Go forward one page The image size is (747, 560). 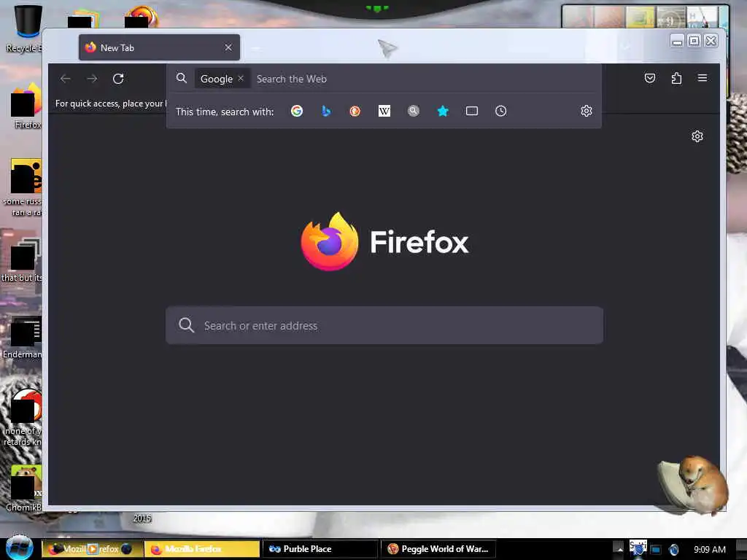click(92, 79)
